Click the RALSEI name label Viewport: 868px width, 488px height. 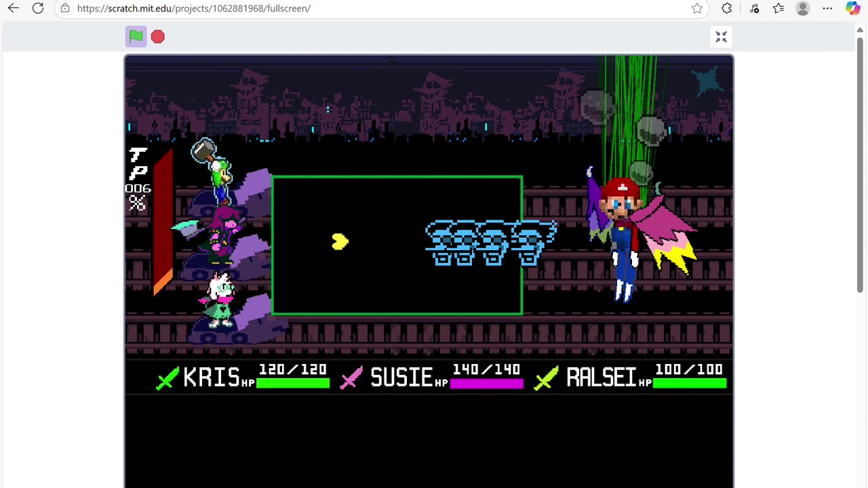601,378
